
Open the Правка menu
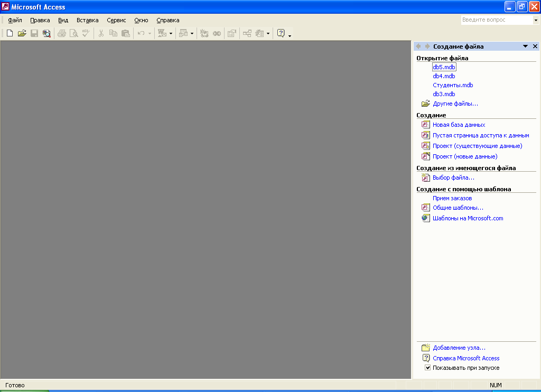pyautogui.click(x=40, y=20)
